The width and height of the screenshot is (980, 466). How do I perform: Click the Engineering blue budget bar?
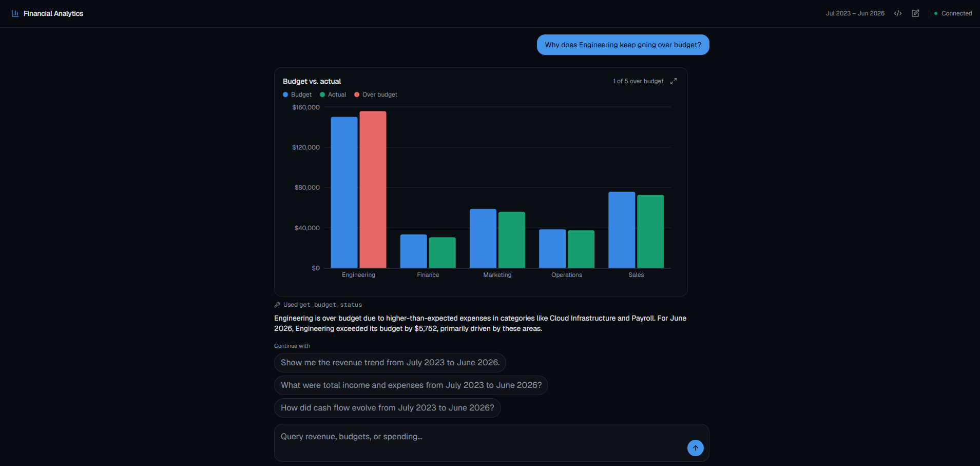point(344,193)
